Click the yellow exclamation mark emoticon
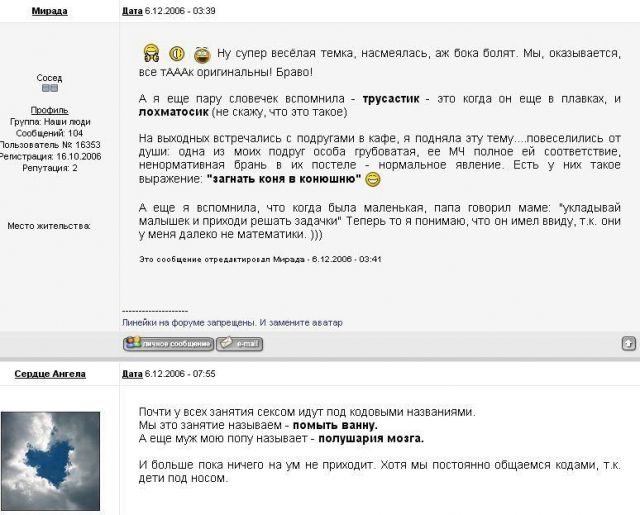This screenshot has width=640, height=515. click(177, 53)
